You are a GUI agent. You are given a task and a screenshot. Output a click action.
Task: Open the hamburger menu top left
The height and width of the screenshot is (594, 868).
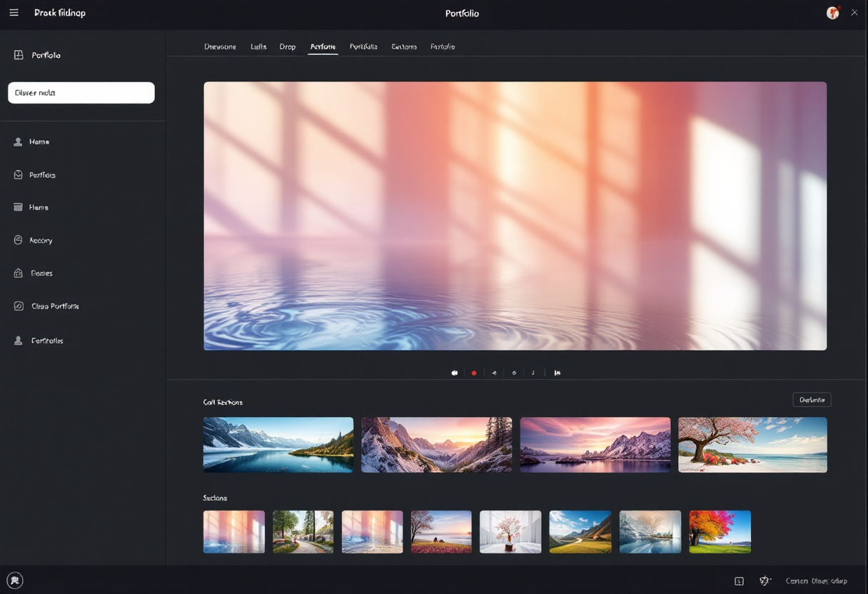(14, 12)
